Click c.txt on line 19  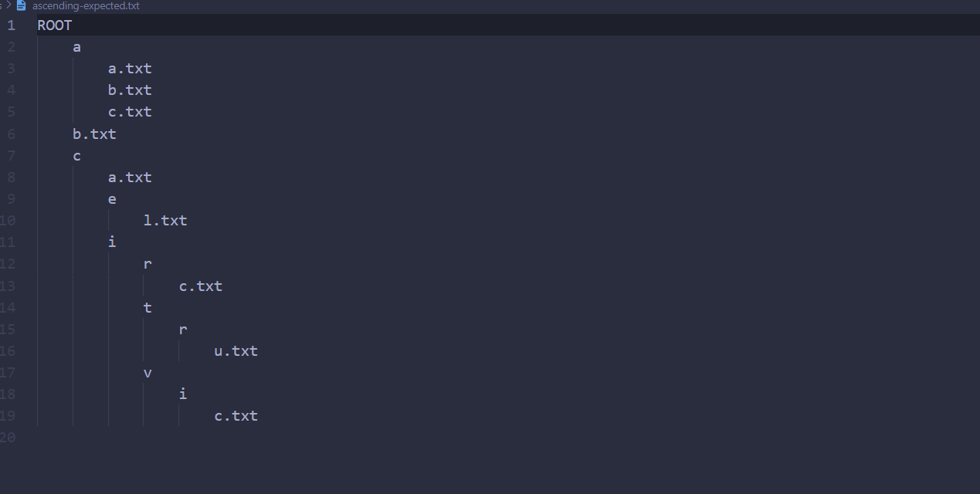(236, 416)
